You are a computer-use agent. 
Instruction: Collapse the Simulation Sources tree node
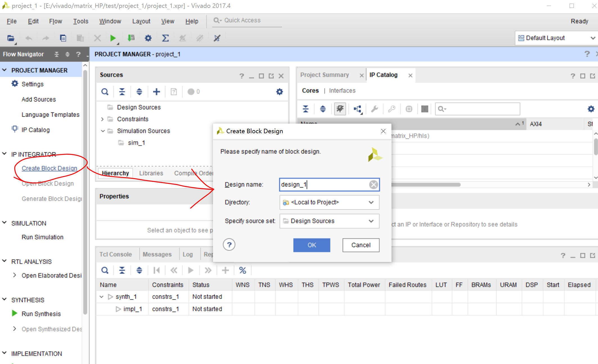point(103,131)
